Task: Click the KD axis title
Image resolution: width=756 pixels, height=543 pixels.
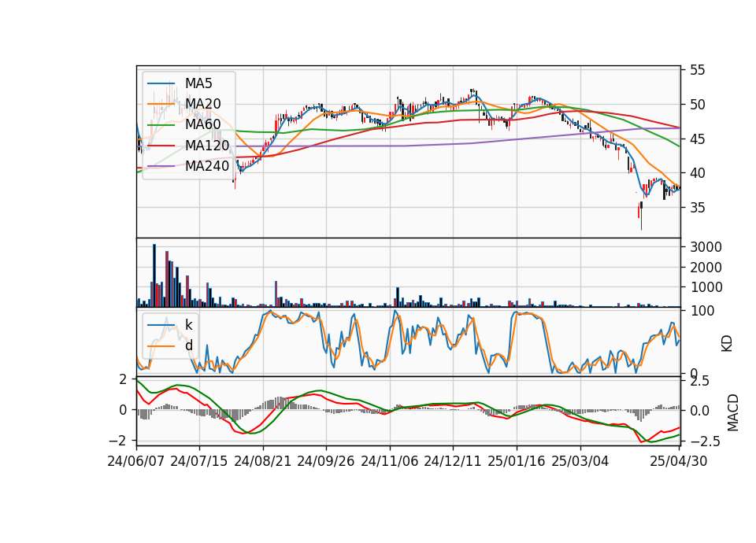Action: point(727,343)
